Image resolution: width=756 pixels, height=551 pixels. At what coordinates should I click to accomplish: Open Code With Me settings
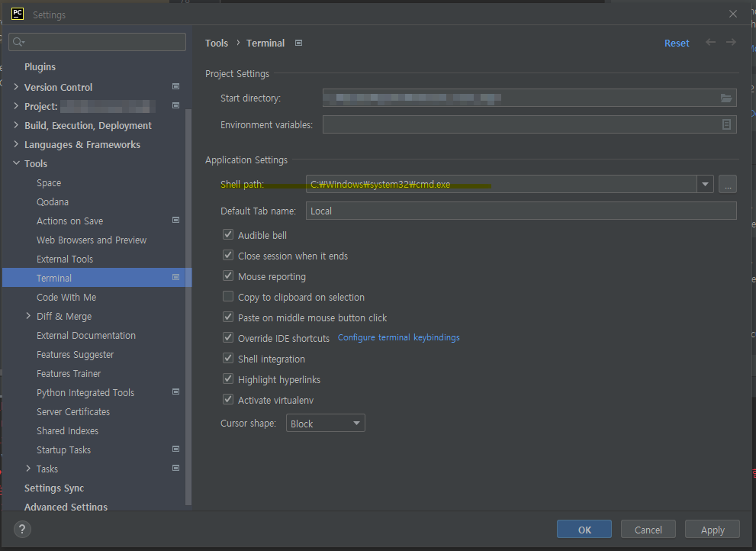click(x=66, y=297)
